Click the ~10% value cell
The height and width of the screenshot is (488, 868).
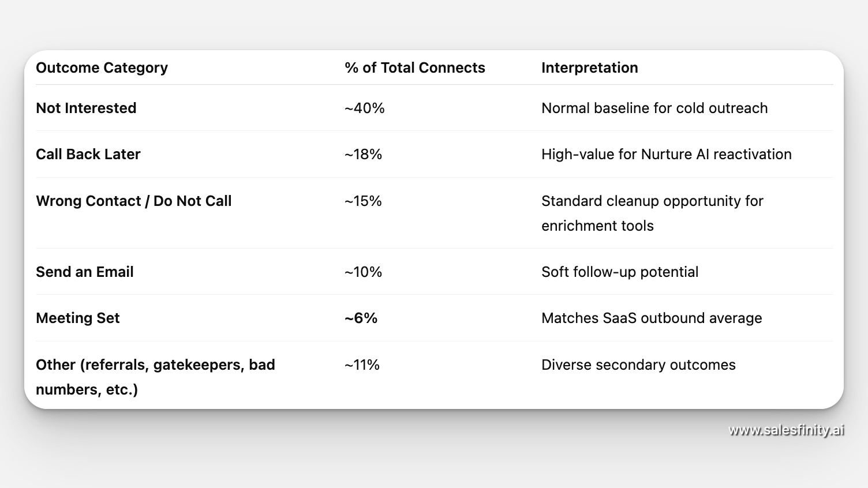click(x=363, y=272)
